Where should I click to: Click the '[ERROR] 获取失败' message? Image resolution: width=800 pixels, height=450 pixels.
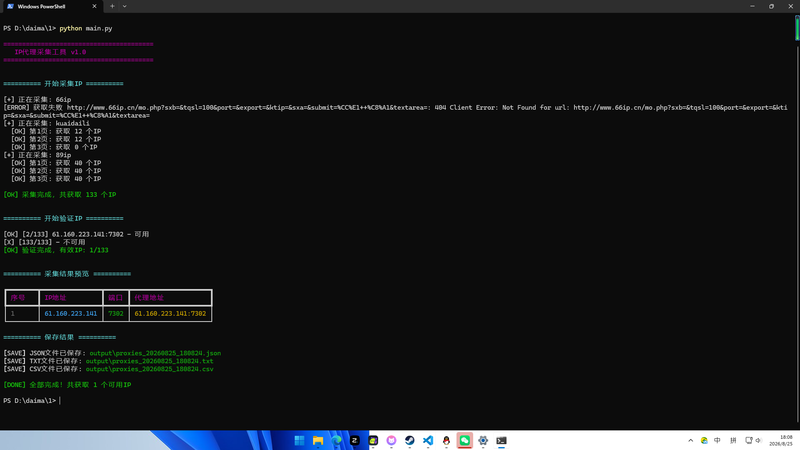(x=34, y=108)
